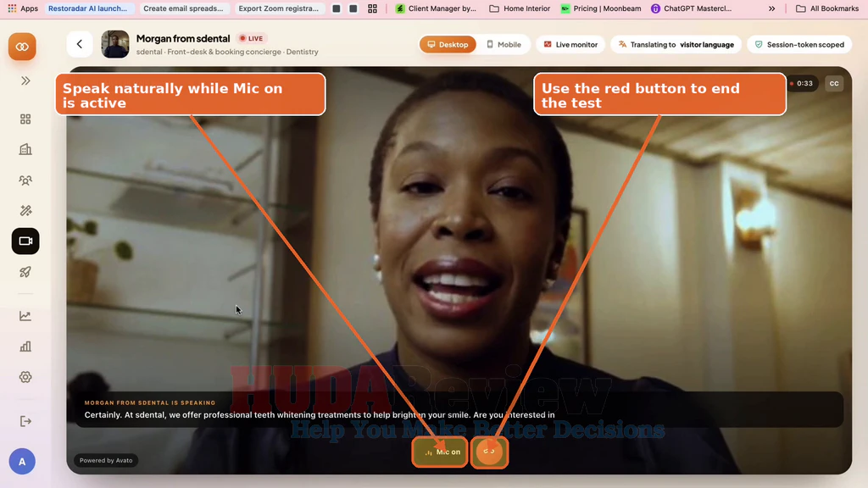Go back with the left arrow button
This screenshot has height=488, width=868.
click(79, 44)
